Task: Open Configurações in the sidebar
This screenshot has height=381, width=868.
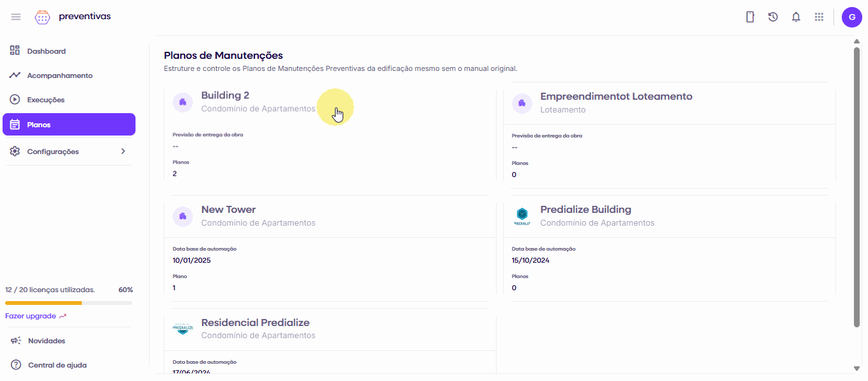Action: (69, 152)
